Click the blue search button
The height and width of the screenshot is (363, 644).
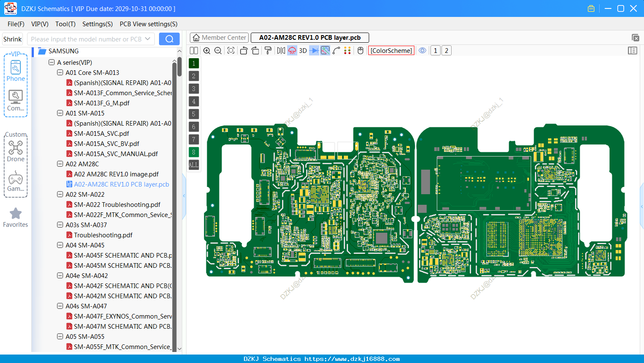[169, 39]
